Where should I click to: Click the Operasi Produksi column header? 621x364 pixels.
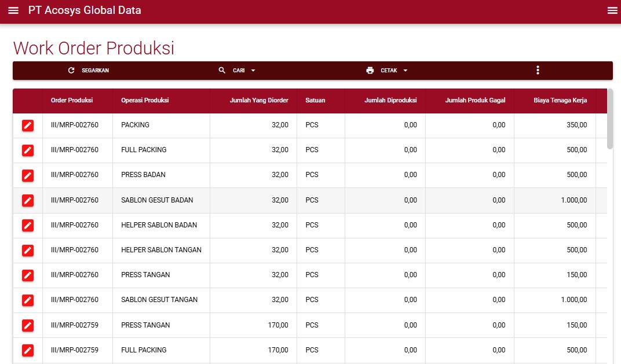[x=145, y=100]
